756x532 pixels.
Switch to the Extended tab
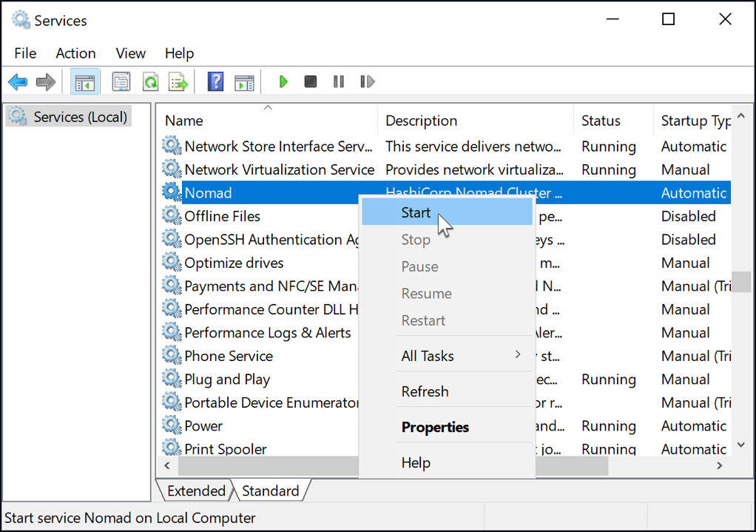click(x=195, y=491)
